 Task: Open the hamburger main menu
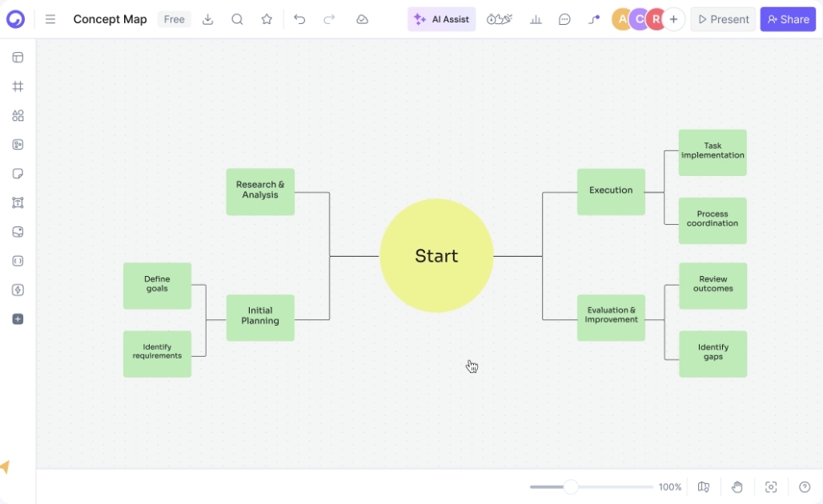(x=50, y=19)
